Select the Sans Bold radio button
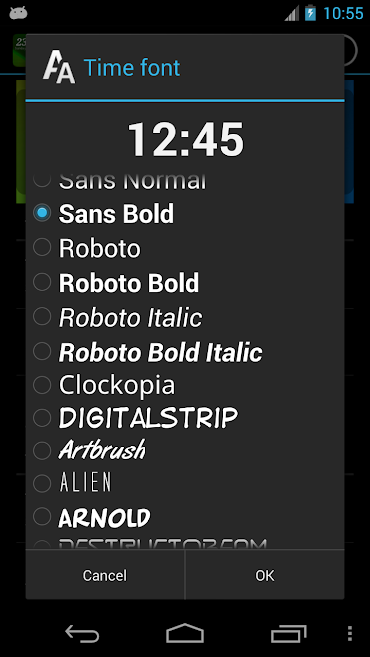The image size is (370, 657). pos(42,213)
